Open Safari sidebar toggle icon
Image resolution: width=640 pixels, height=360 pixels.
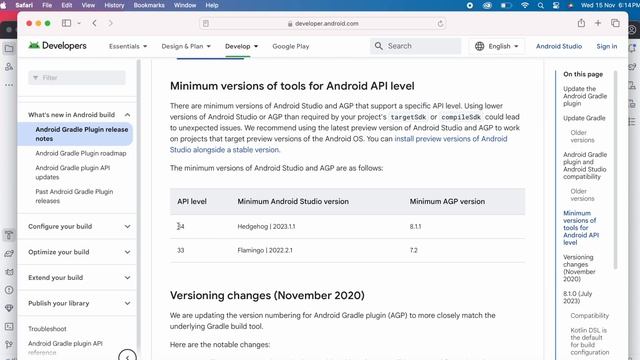(66, 23)
